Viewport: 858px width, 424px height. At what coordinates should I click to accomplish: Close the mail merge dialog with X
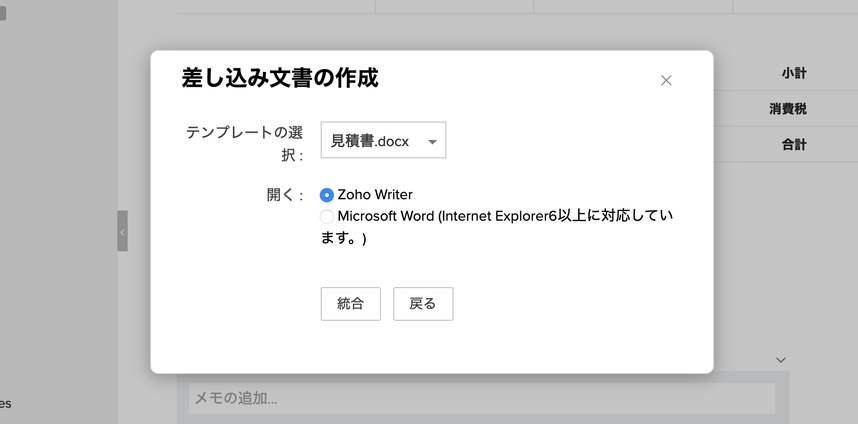pos(666,80)
